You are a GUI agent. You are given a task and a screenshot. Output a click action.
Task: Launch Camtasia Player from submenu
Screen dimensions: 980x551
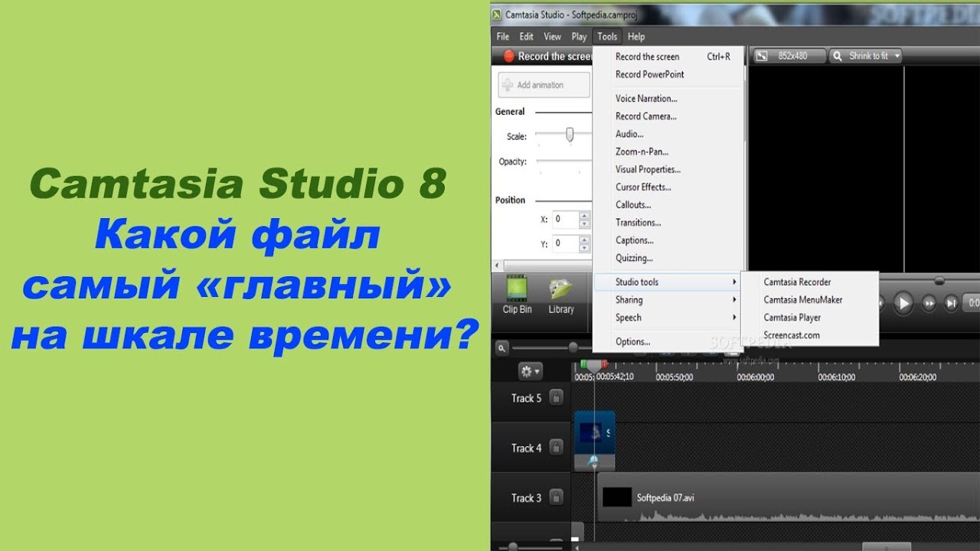point(809,317)
